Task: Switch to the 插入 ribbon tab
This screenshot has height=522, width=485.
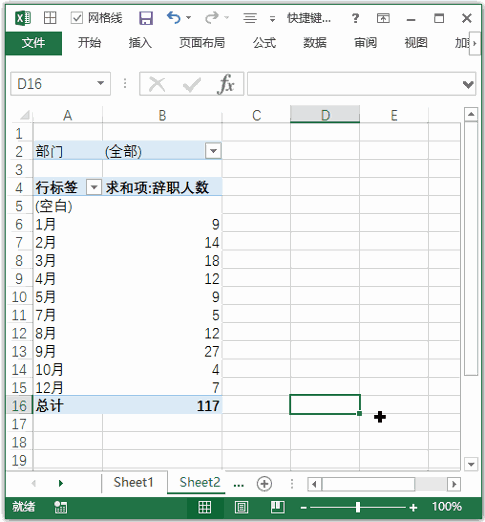Action: tap(140, 43)
